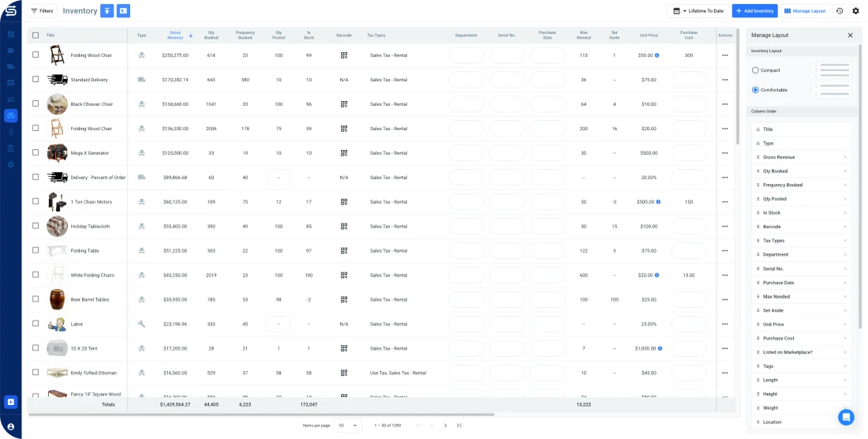Open the Lifetime To Date dropdown
Viewport: 868px width, 439px height.
[698, 11]
